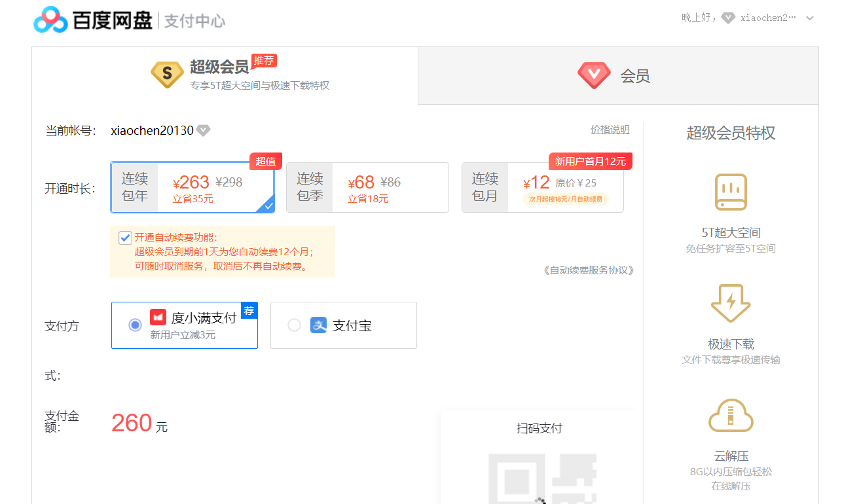Click the 晚上好 greeting text

(699, 18)
